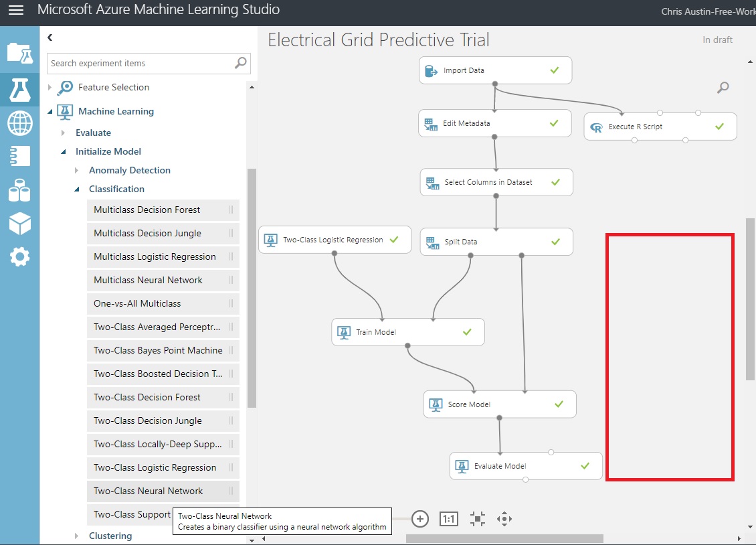Image resolution: width=756 pixels, height=545 pixels.
Task: Click the Import Data output port
Action: click(x=494, y=84)
